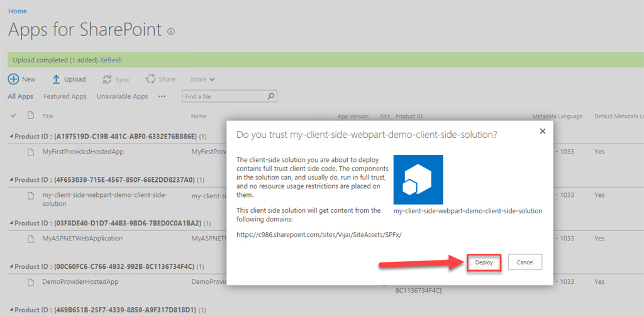Refresh the list via Refresh link
Screen dimensions: 644x316
point(111,60)
